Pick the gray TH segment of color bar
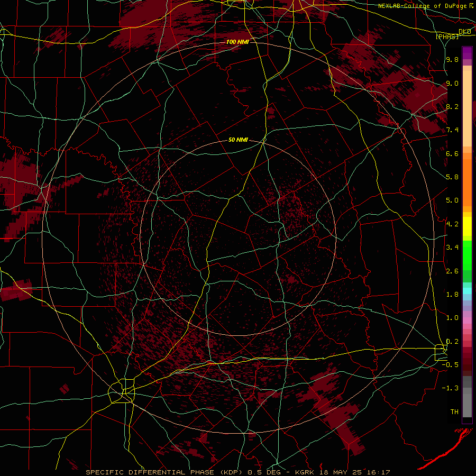The width and height of the screenshot is (476, 476). (x=467, y=405)
